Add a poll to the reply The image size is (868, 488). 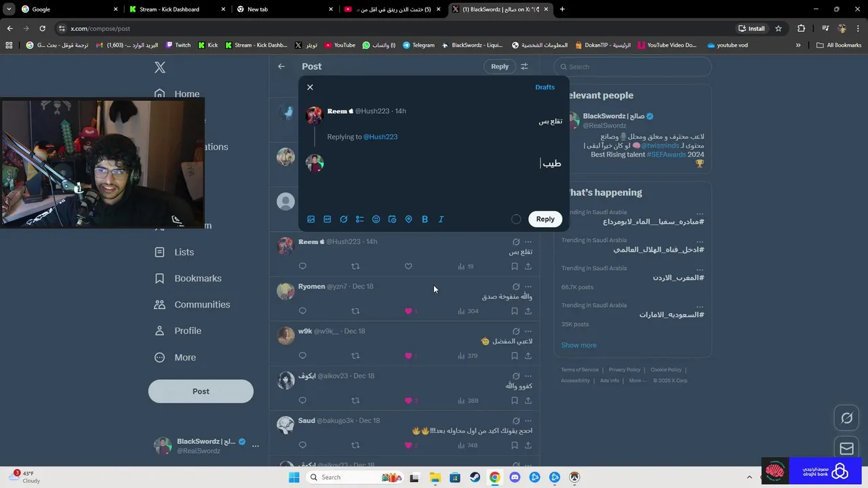[x=360, y=219]
